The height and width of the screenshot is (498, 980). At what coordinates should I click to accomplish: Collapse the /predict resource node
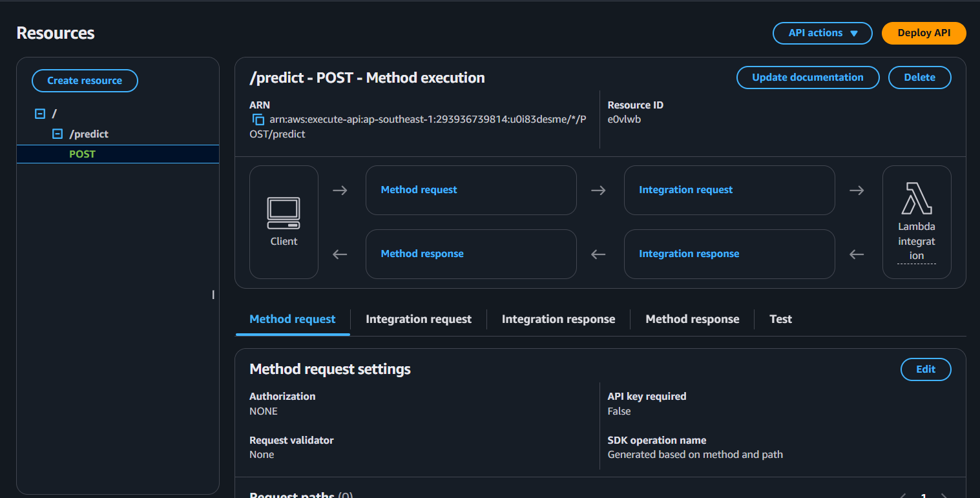pyautogui.click(x=57, y=134)
